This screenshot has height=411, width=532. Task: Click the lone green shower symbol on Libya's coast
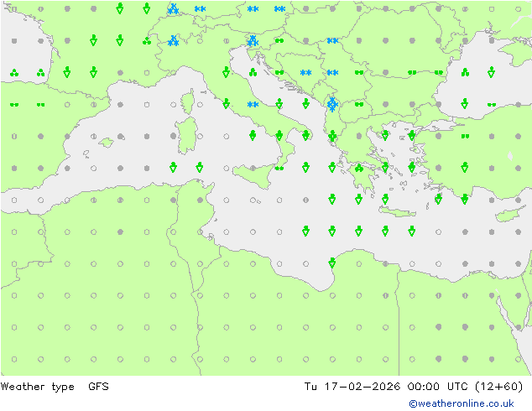click(x=332, y=263)
